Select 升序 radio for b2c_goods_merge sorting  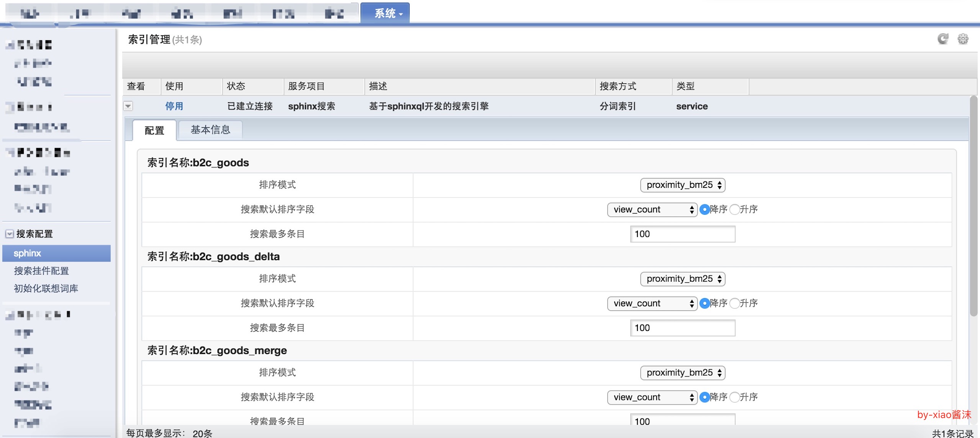click(734, 397)
